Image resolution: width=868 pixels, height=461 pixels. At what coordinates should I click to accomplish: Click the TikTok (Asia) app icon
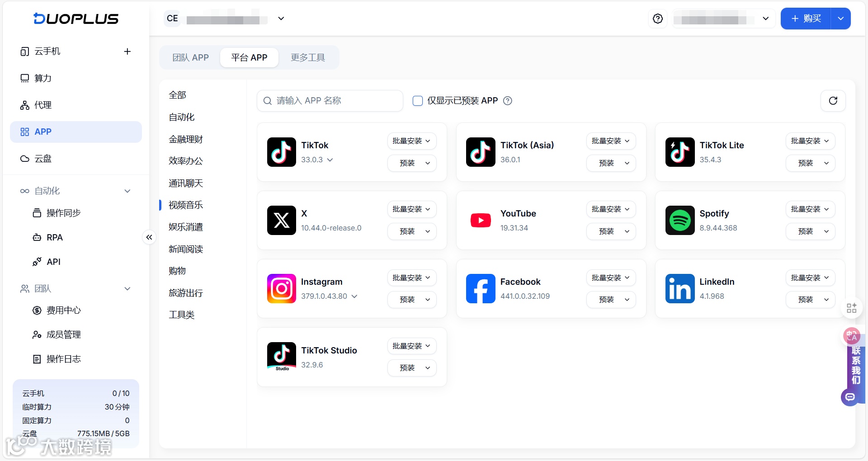[x=481, y=152]
